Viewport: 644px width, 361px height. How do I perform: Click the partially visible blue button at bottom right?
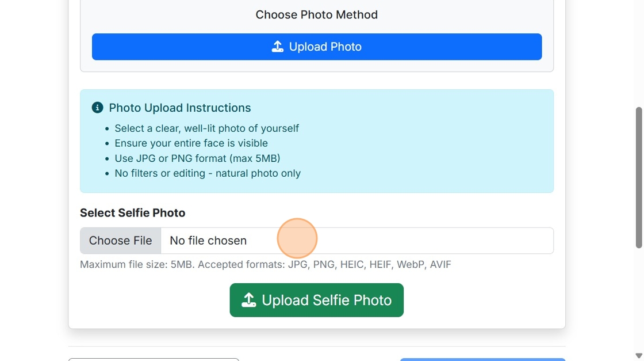tap(482, 359)
